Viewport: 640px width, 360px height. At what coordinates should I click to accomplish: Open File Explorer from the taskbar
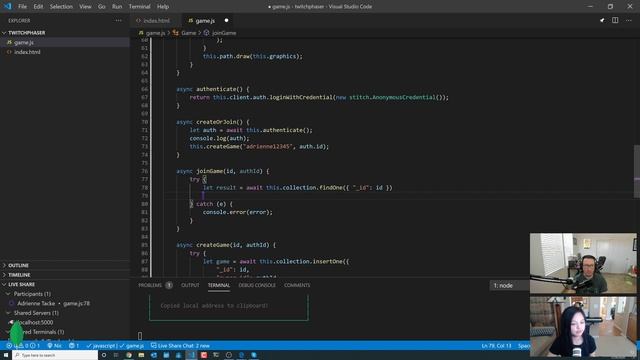[x=141, y=355]
